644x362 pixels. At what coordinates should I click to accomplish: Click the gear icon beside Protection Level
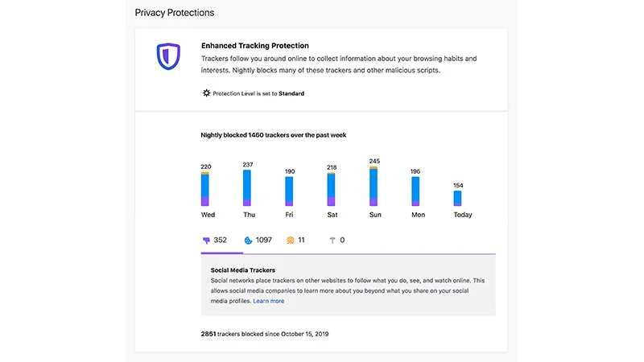tap(206, 93)
